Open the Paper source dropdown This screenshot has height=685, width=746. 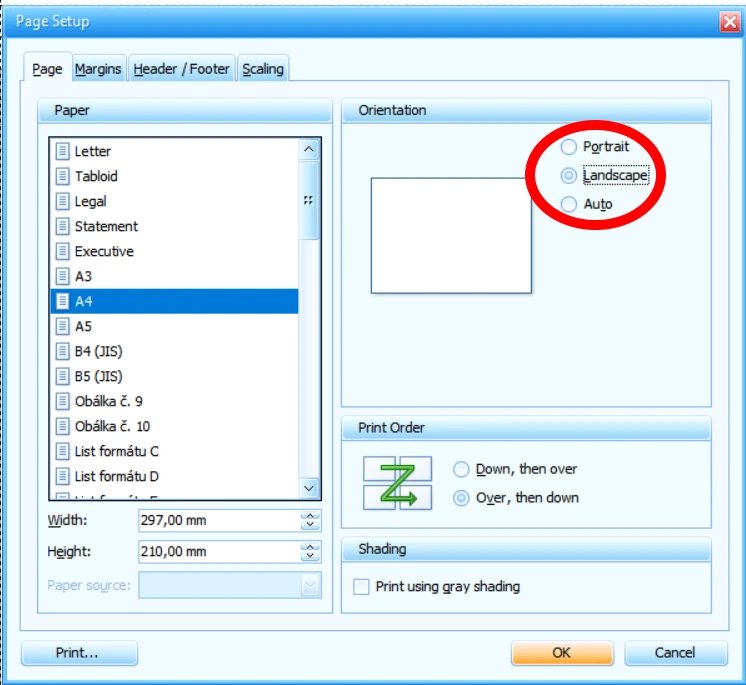[x=230, y=585]
